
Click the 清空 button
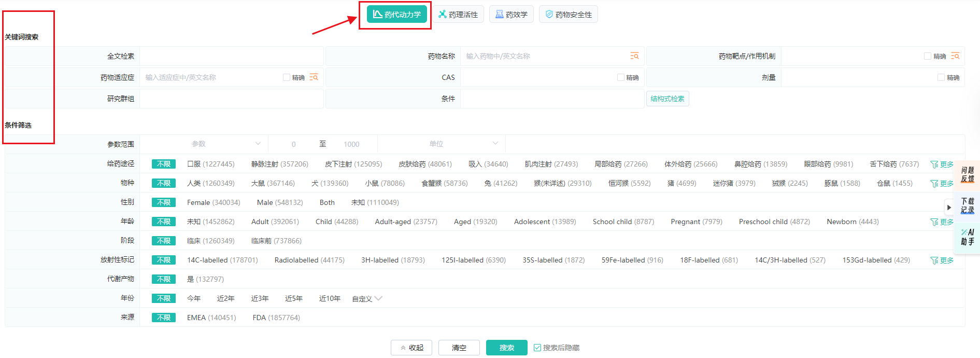[459, 348]
